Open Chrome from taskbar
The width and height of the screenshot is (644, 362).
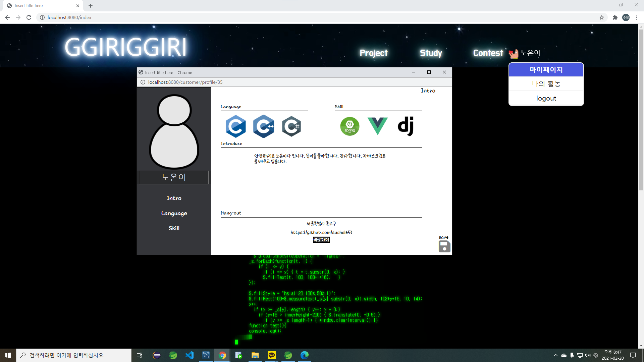coord(222,355)
